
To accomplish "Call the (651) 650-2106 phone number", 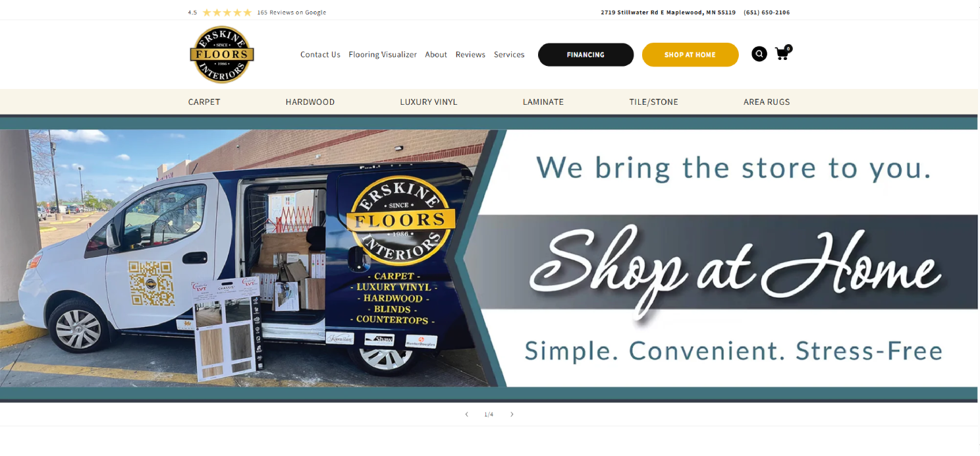I will [767, 13].
